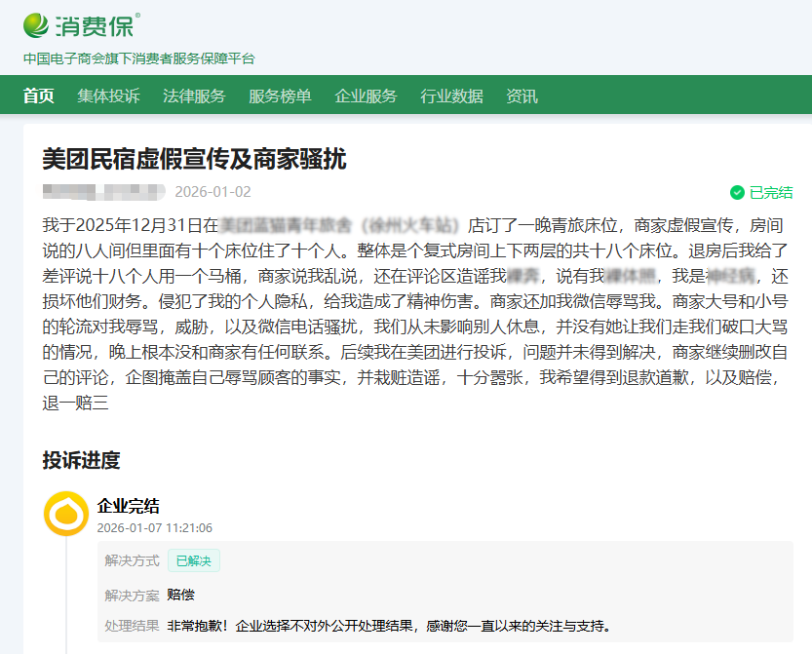
Task: Click the 赔偿 resolution plan value
Action: point(180,595)
